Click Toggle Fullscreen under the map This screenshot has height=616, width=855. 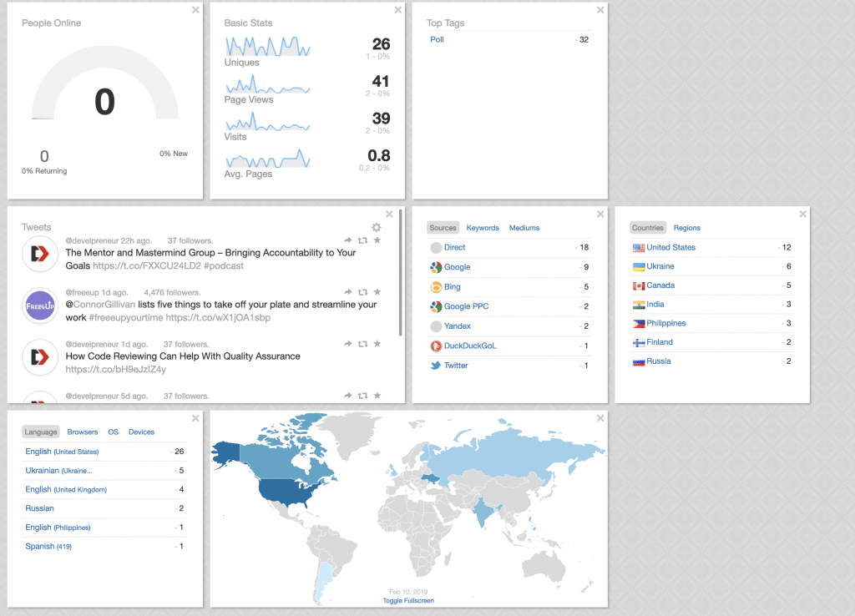pos(408,600)
